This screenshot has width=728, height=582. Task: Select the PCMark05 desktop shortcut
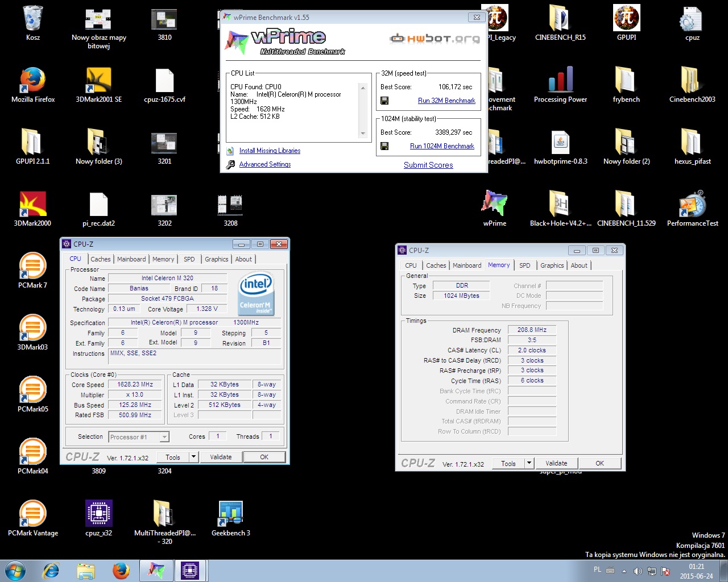point(33,395)
